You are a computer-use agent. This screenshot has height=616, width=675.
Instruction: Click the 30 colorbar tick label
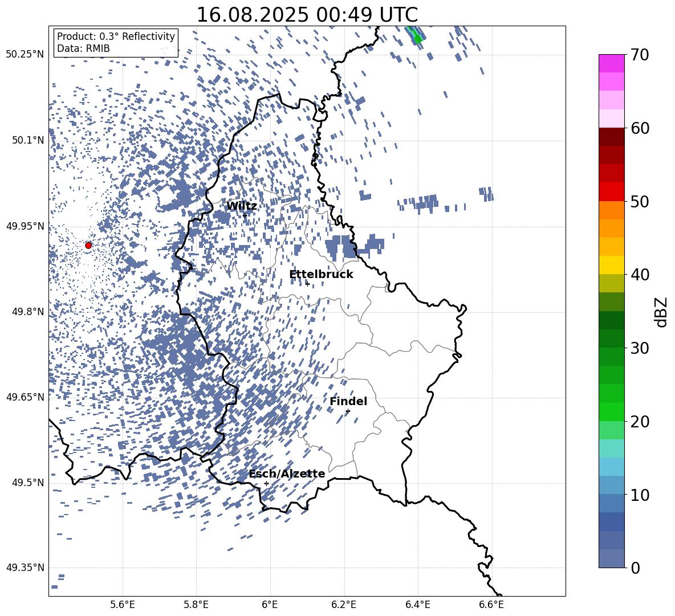tap(640, 348)
